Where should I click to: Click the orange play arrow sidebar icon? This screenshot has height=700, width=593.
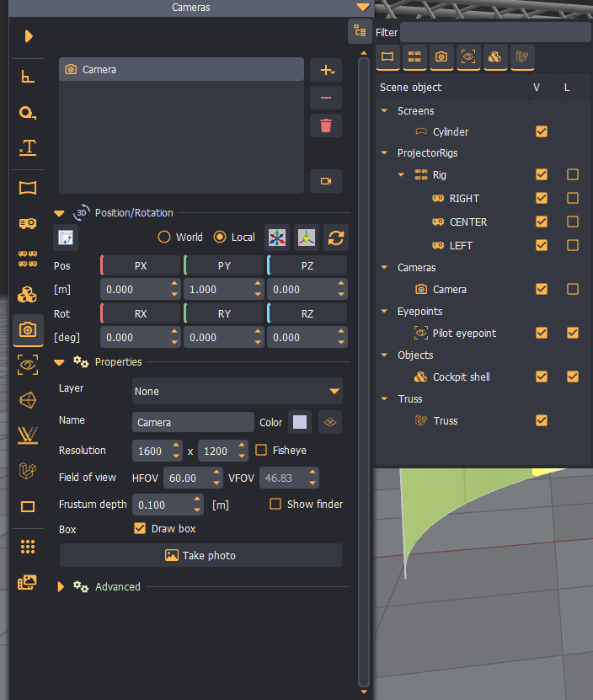[29, 36]
